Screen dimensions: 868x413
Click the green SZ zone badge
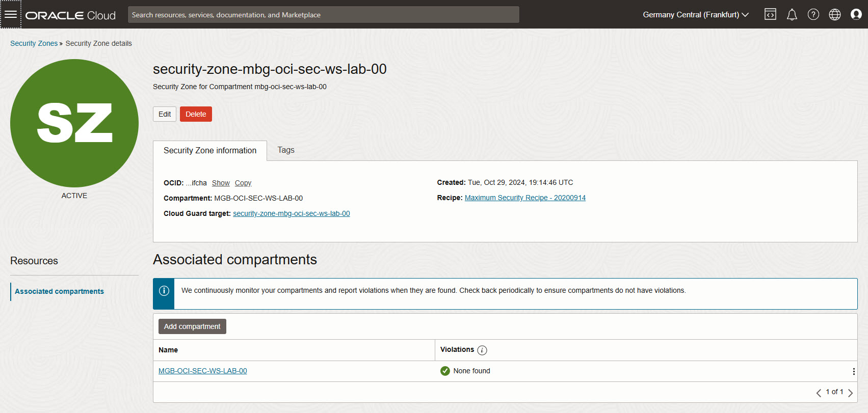pos(74,123)
